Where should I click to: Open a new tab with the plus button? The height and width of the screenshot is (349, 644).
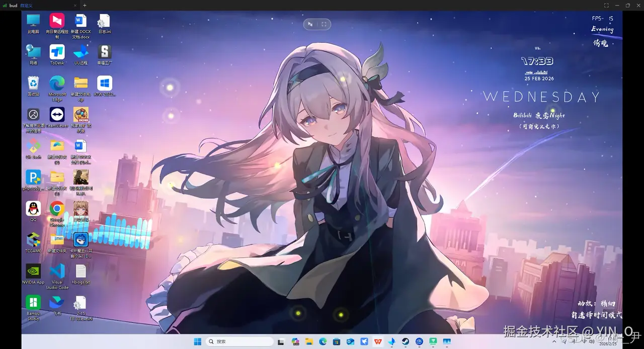(x=85, y=5)
